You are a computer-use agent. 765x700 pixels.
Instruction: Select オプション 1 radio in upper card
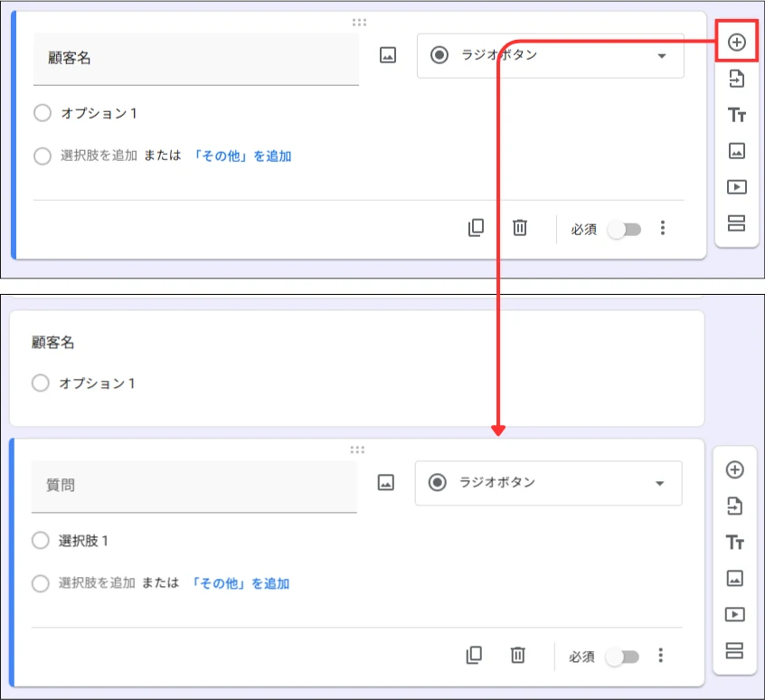pos(42,113)
